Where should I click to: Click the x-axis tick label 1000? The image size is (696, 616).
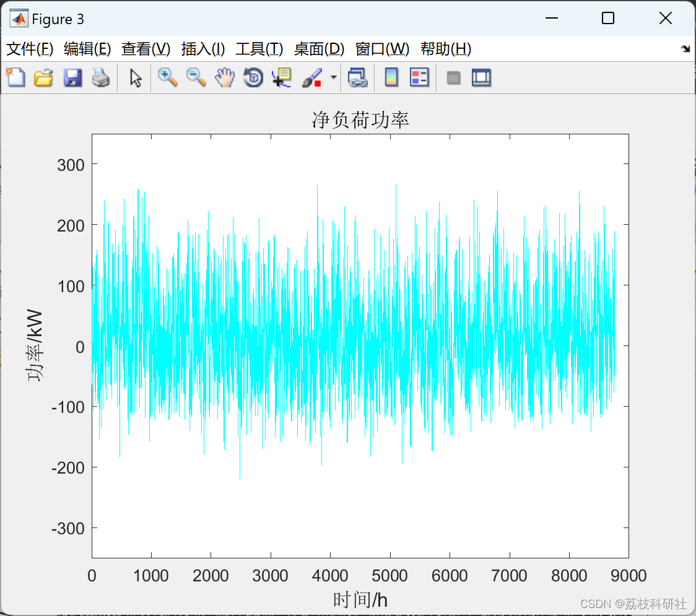tap(151, 576)
